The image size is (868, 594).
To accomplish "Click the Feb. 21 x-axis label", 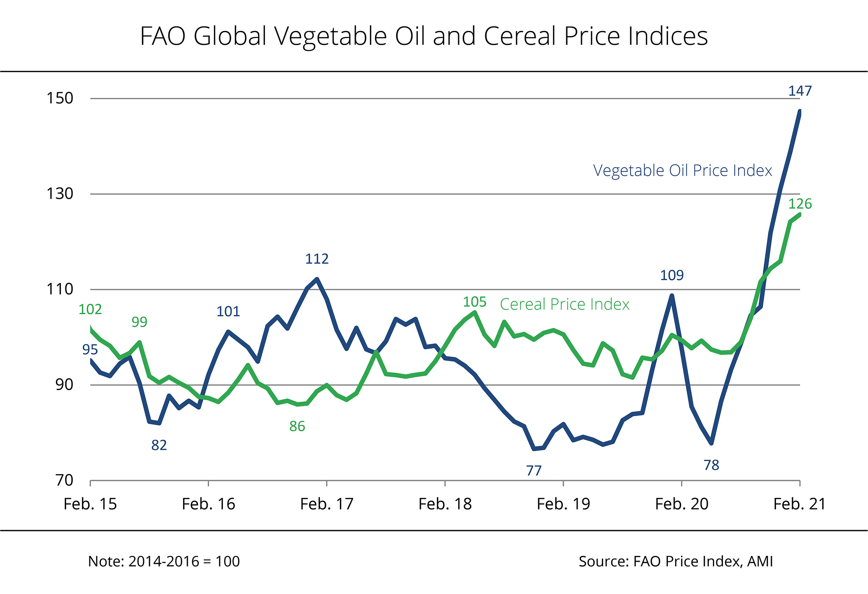I will (x=800, y=504).
